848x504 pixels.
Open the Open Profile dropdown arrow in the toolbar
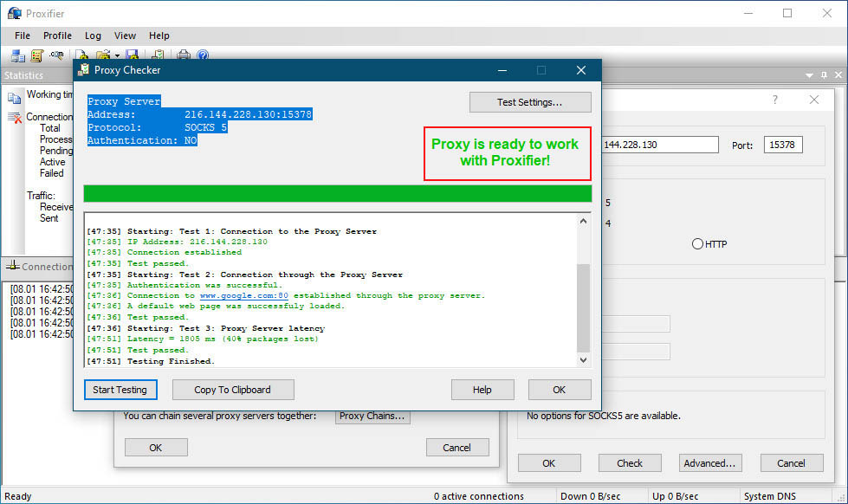(x=117, y=55)
